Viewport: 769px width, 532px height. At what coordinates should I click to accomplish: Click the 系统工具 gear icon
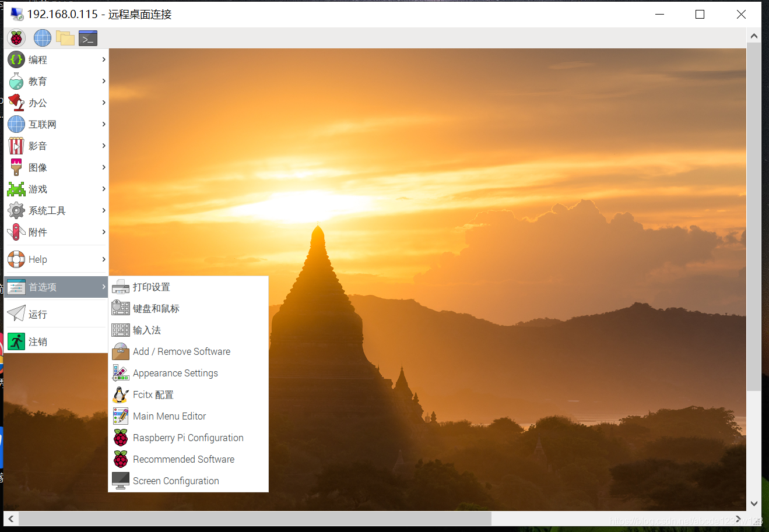pos(16,210)
